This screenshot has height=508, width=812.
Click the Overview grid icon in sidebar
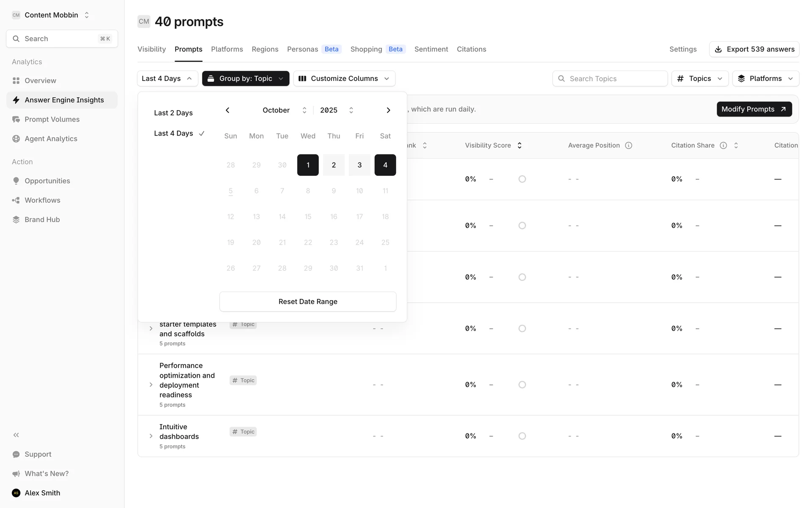coord(16,80)
